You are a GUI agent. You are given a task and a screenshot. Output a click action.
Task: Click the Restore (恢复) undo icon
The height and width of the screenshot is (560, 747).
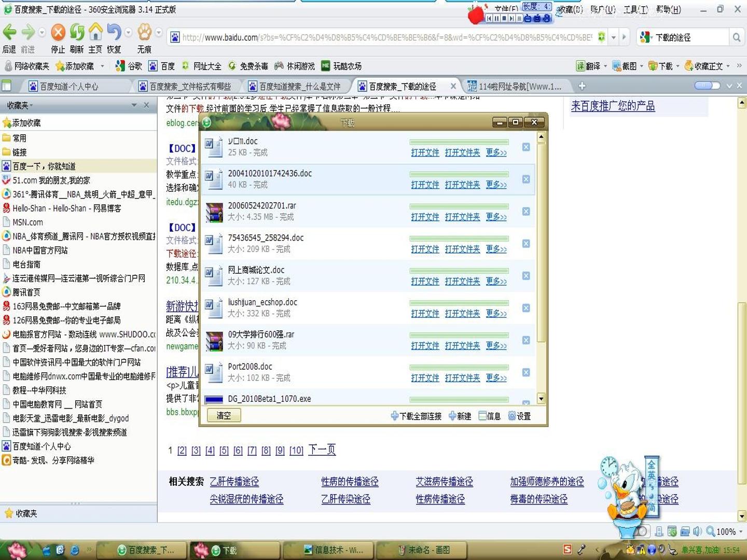[114, 32]
